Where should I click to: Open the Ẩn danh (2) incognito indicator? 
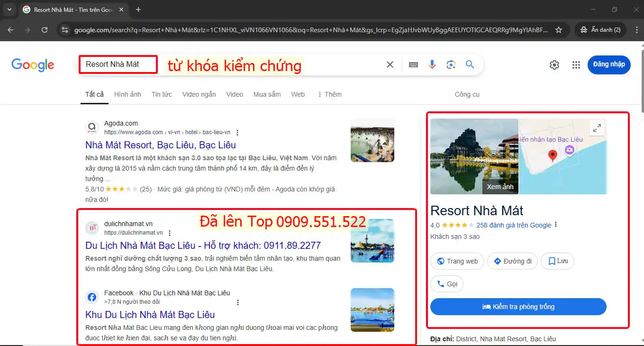(x=600, y=30)
